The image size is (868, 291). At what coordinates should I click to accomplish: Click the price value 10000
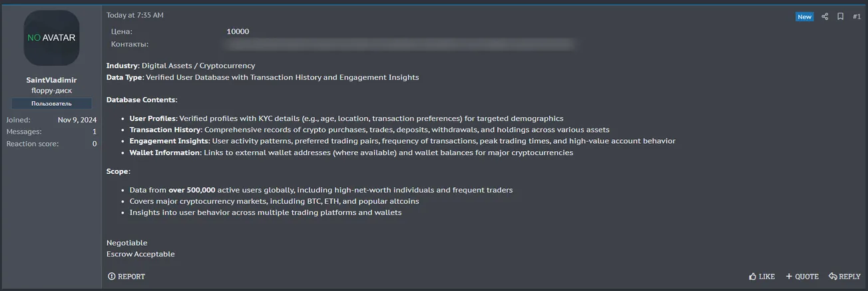238,31
